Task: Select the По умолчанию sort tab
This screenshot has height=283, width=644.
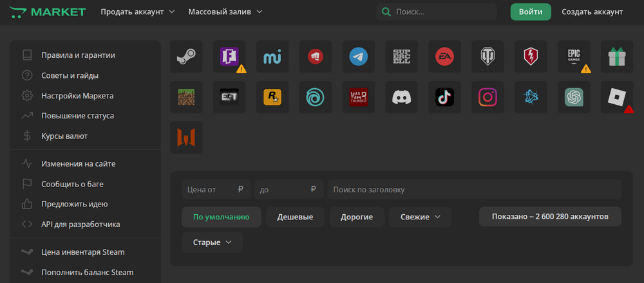Action: click(x=222, y=217)
